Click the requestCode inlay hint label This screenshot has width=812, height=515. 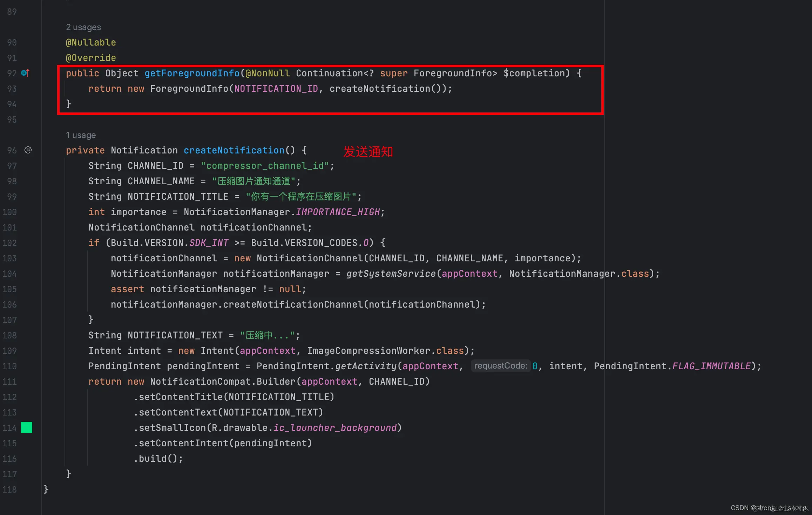pos(501,366)
